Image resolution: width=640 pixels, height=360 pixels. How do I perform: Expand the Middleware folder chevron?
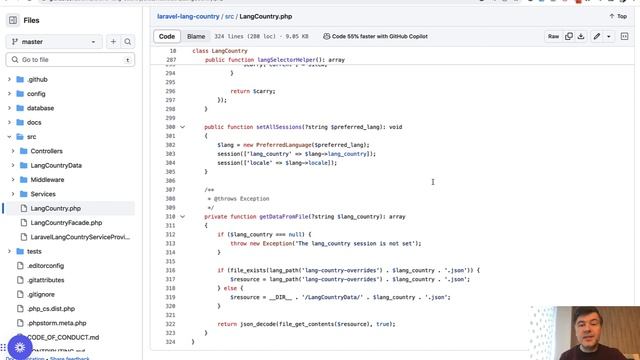(13, 180)
